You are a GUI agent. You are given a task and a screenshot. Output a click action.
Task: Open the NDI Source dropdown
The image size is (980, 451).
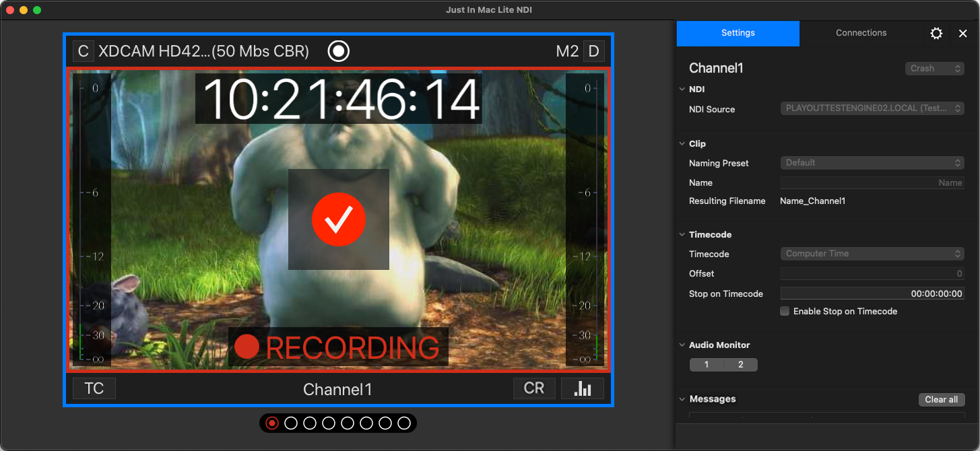pyautogui.click(x=872, y=108)
